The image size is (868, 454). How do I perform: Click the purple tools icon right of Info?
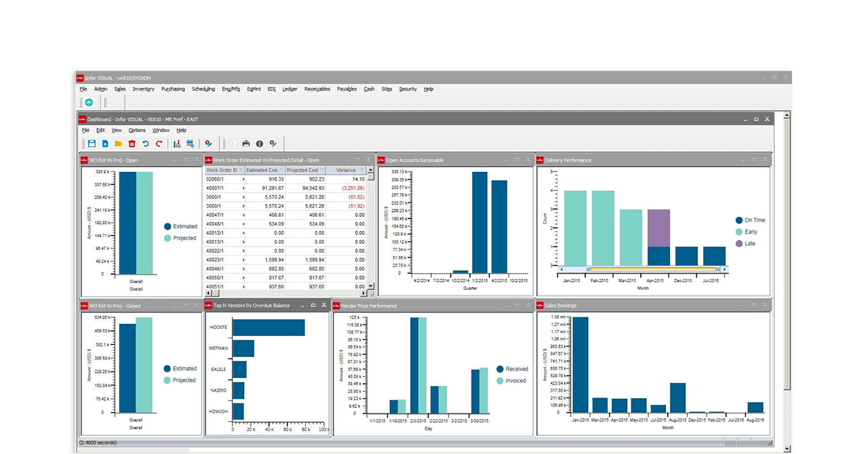click(x=273, y=144)
